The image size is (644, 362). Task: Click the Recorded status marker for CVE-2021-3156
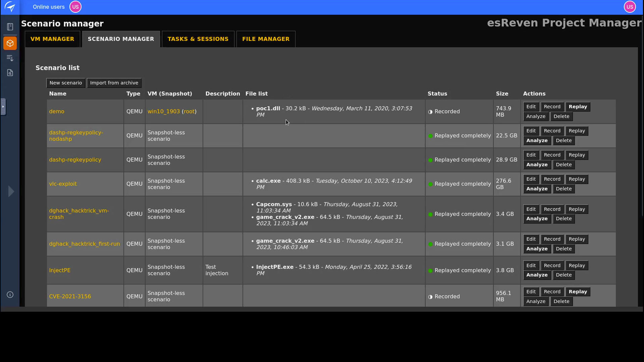coord(430,296)
